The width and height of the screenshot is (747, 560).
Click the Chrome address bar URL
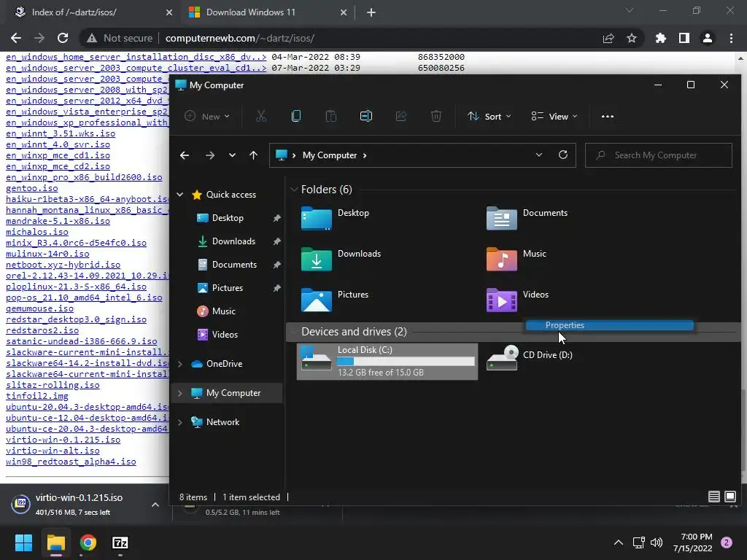tap(239, 38)
